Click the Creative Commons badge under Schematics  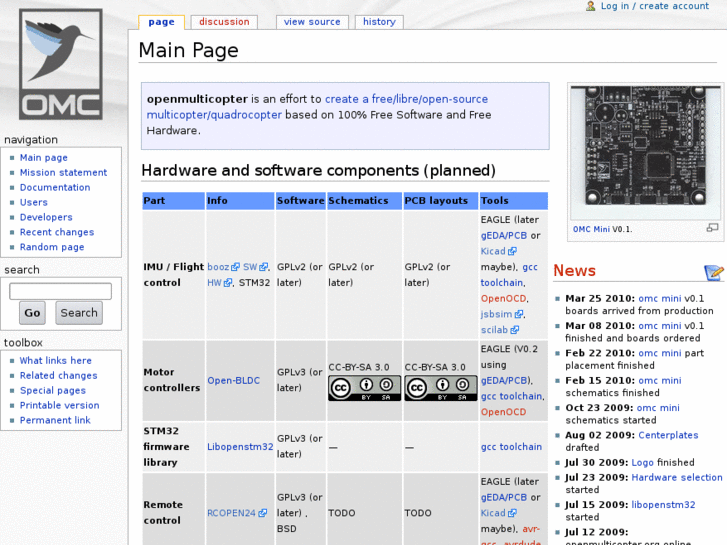364,388
